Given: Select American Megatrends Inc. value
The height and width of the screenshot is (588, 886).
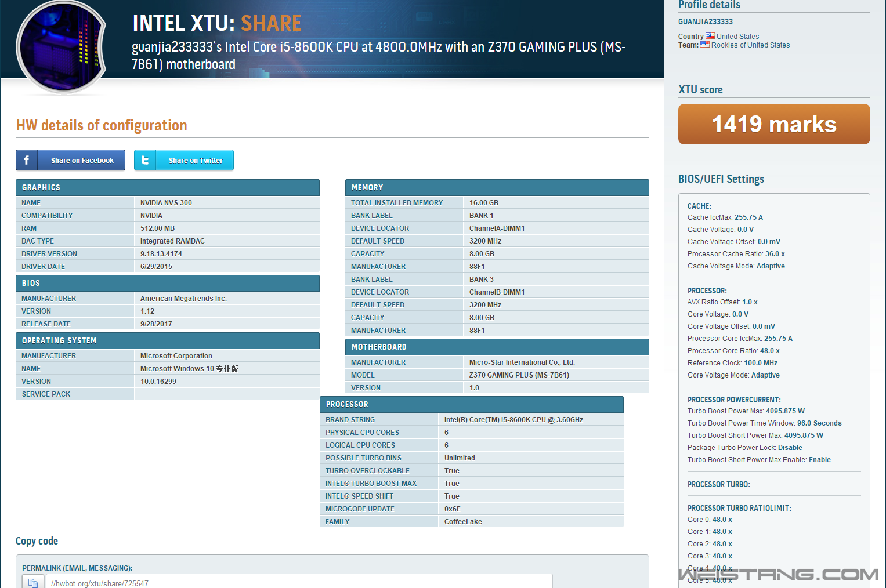Looking at the screenshot, I should pos(183,298).
